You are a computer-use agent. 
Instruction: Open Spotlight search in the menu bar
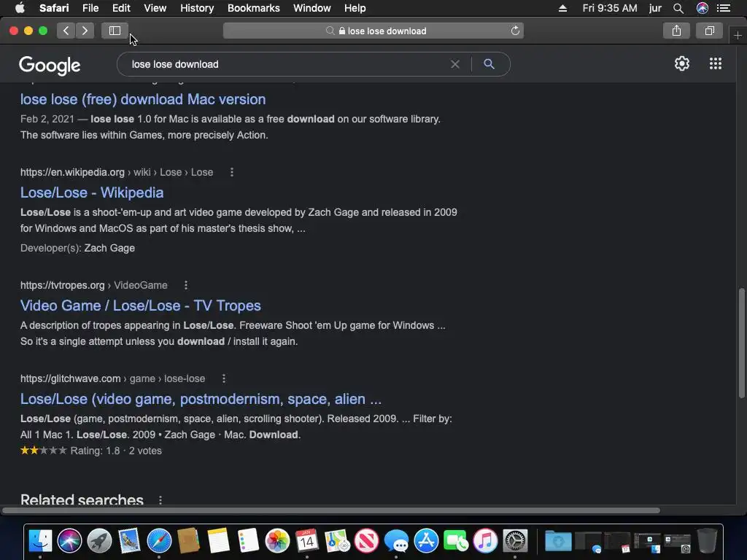coord(678,8)
